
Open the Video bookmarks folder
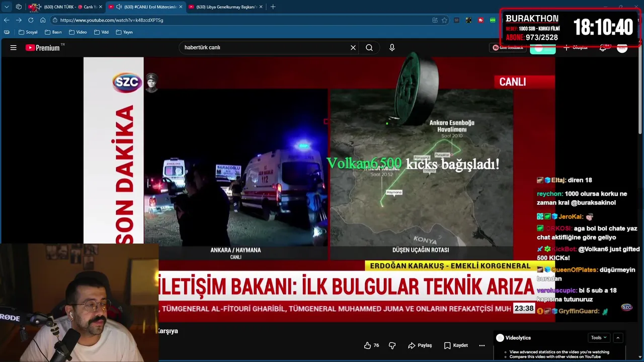(78, 32)
